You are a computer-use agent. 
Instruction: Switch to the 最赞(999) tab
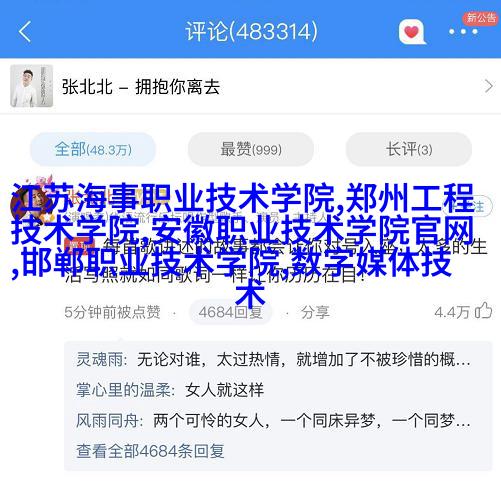click(x=251, y=149)
